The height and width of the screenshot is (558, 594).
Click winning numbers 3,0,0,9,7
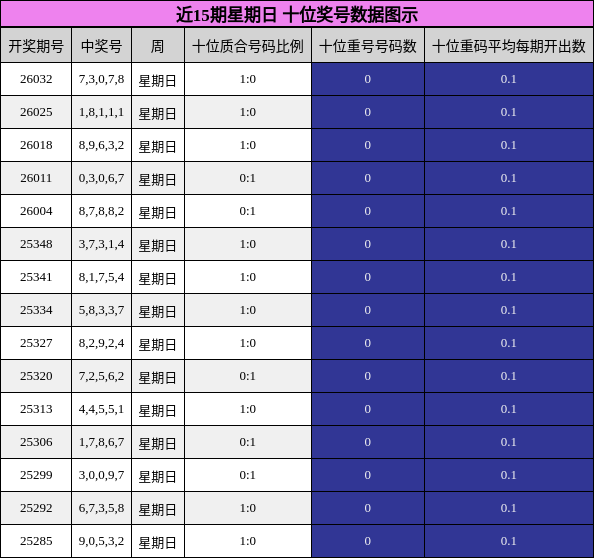point(102,475)
